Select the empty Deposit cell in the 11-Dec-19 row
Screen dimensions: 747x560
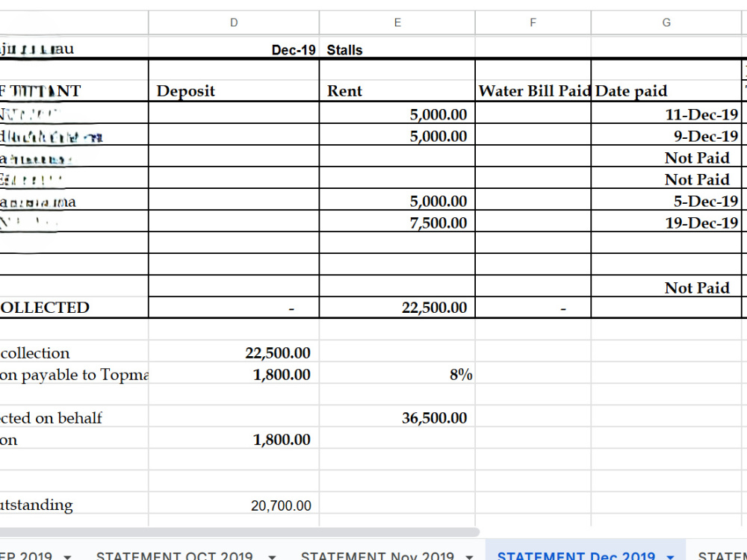[234, 113]
